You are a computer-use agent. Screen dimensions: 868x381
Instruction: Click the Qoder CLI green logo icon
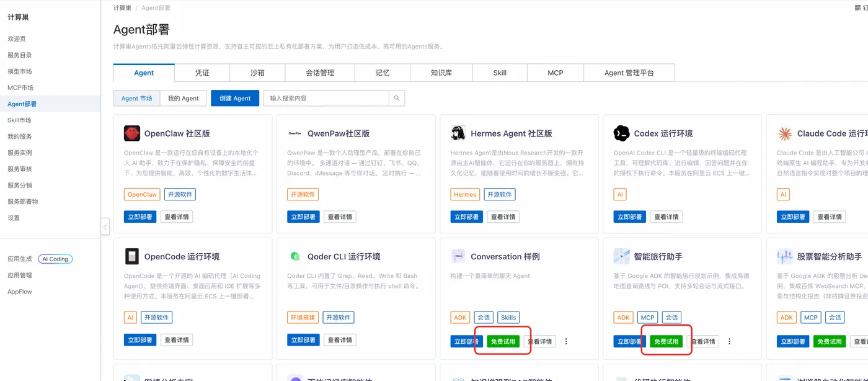(295, 256)
